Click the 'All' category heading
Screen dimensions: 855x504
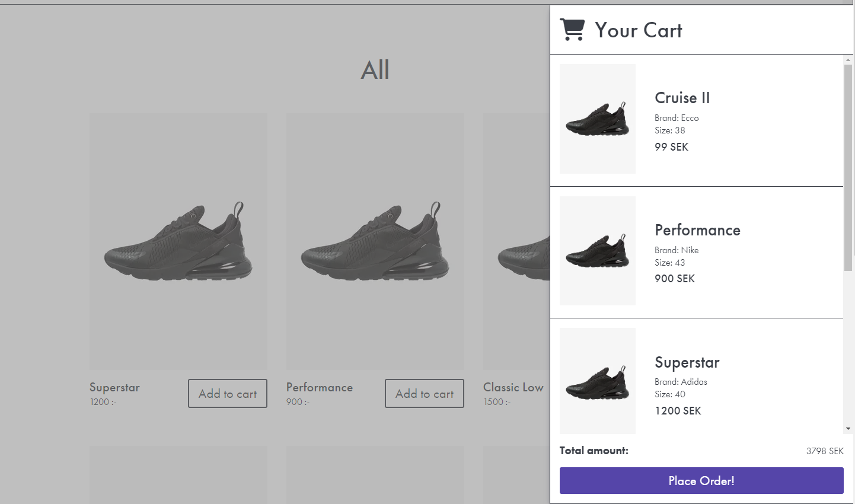[375, 70]
